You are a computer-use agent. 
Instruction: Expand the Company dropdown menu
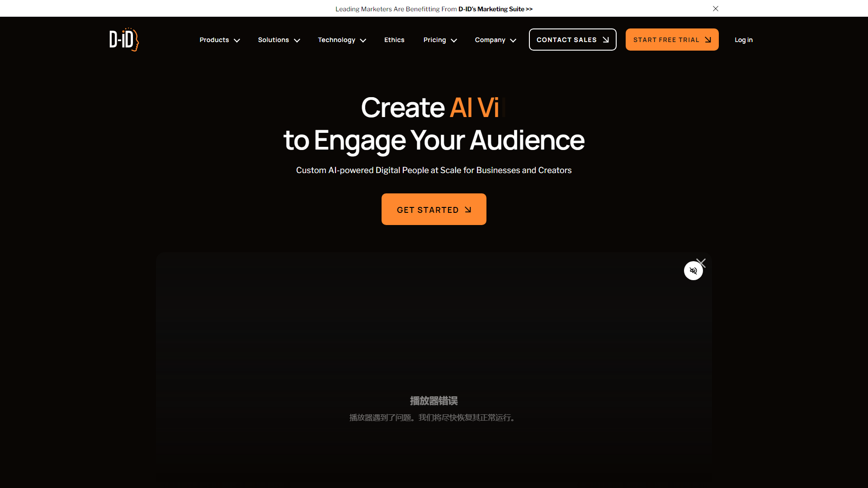click(x=495, y=39)
